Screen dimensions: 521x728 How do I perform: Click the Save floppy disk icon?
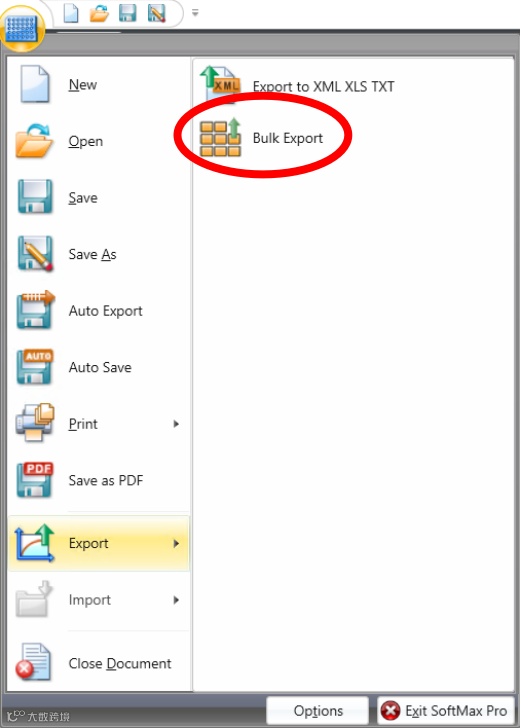click(34, 197)
